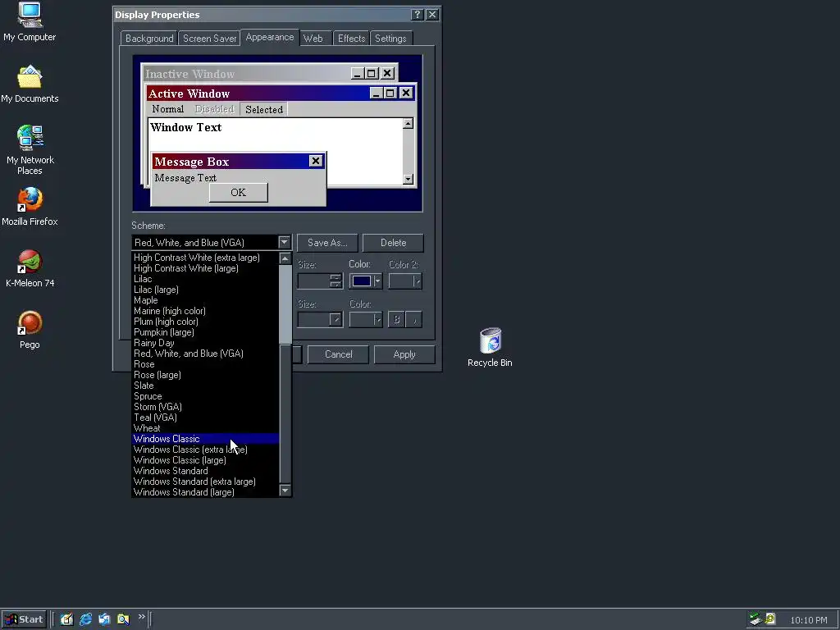
Task: Open the item Color swatch picker
Action: (x=366, y=281)
